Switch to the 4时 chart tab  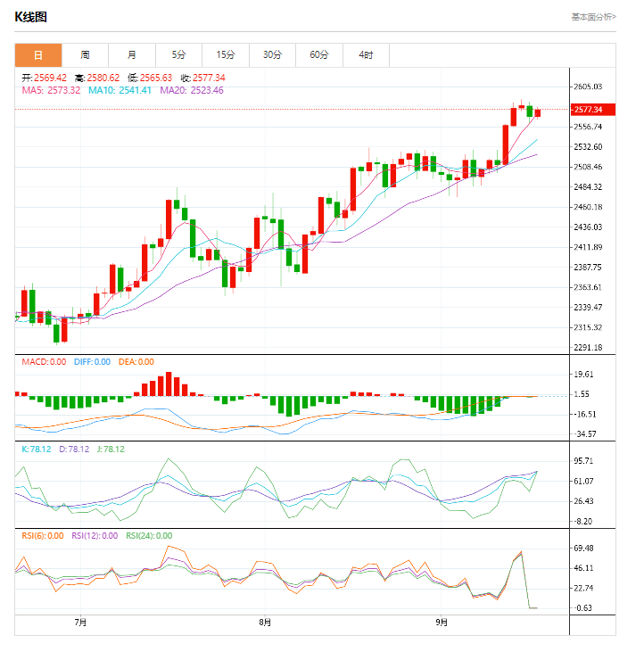click(x=366, y=55)
